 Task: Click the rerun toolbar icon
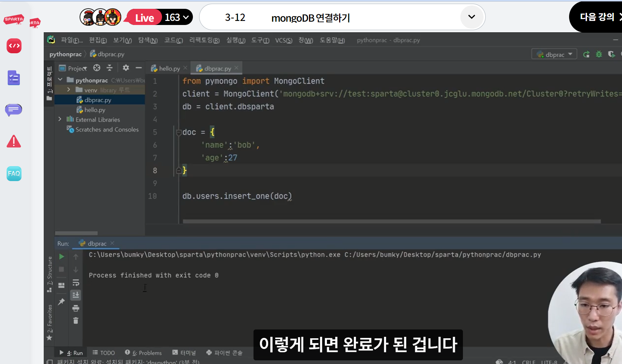[586, 54]
